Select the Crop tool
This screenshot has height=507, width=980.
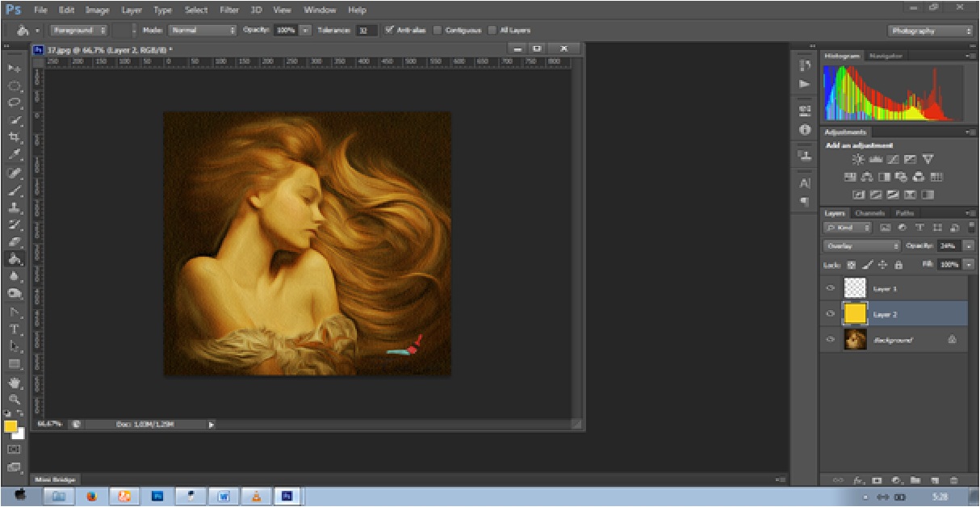point(15,137)
